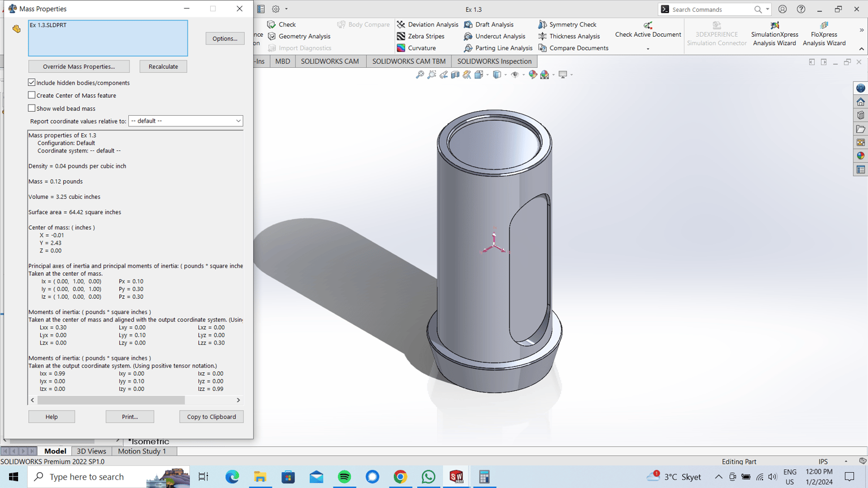Open Custom Properties tab in task pane
868x488 pixels.
tap(861, 170)
